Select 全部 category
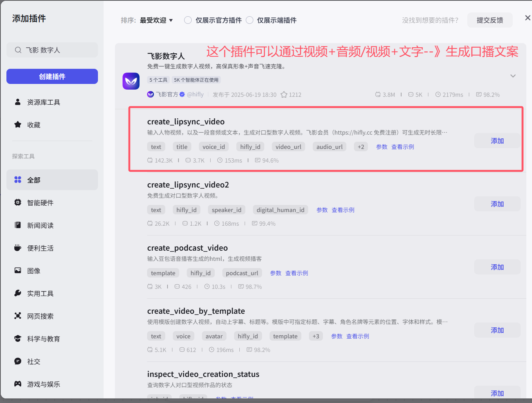Screen dimensions: 532x403 [52, 180]
